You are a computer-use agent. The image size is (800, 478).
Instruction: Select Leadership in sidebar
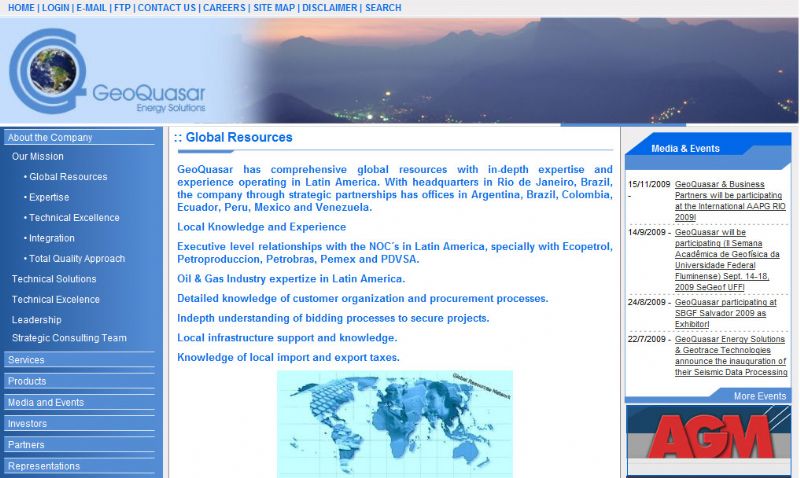[x=37, y=320]
